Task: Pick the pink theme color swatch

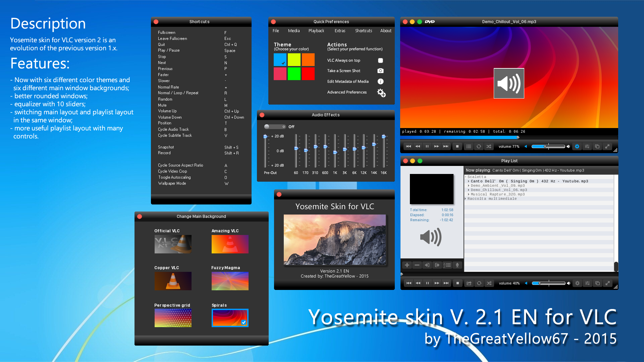Action: [280, 74]
